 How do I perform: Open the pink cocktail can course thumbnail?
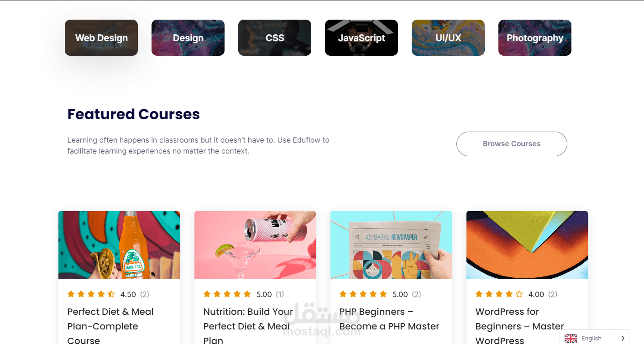pos(255,245)
